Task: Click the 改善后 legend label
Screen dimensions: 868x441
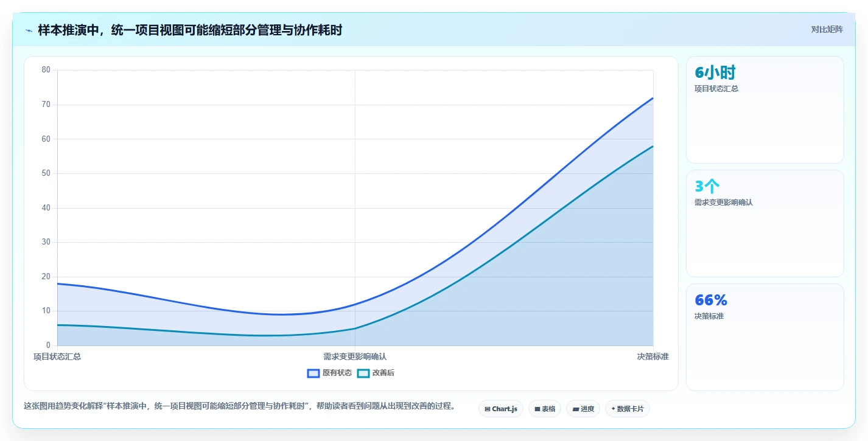Action: pyautogui.click(x=383, y=373)
